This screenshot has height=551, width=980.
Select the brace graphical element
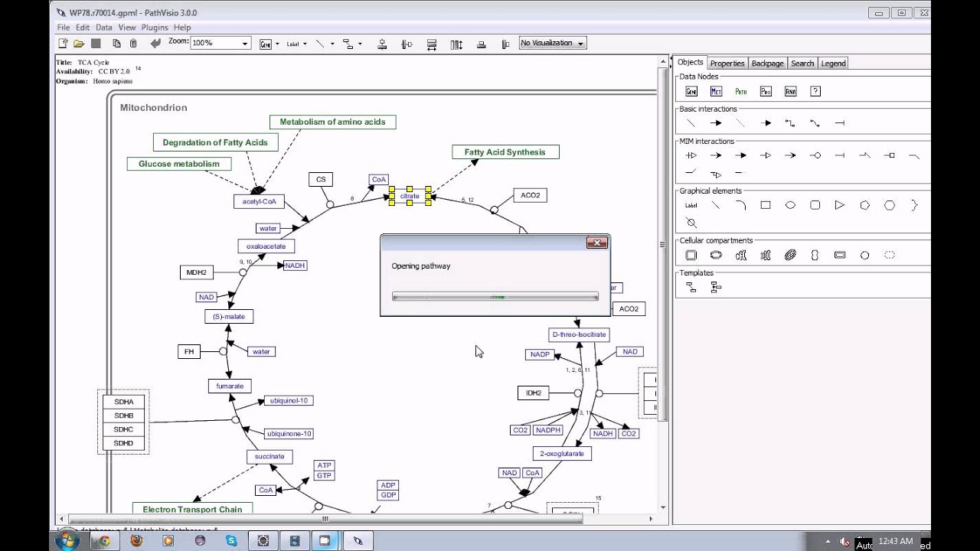pos(914,205)
